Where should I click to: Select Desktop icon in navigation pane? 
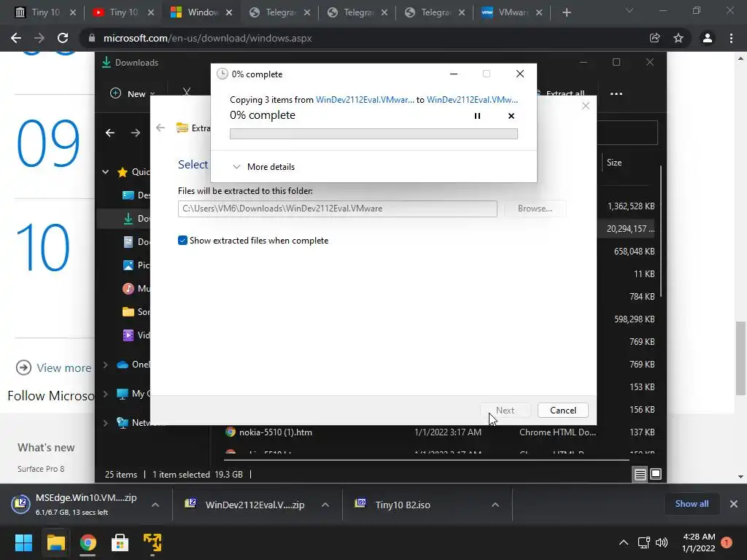coord(128,195)
